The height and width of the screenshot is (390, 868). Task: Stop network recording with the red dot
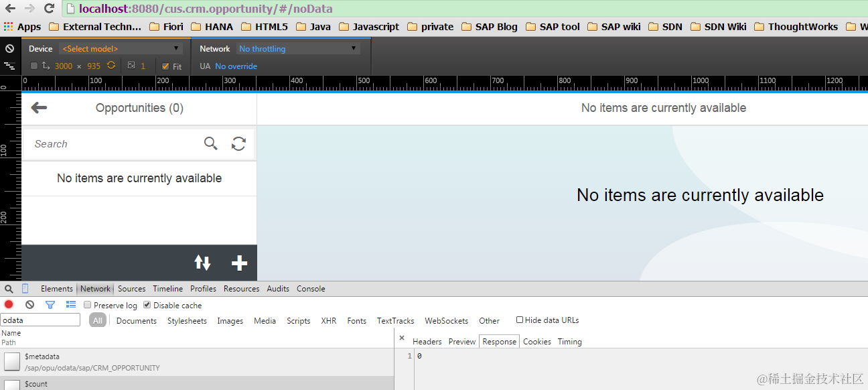coord(9,305)
